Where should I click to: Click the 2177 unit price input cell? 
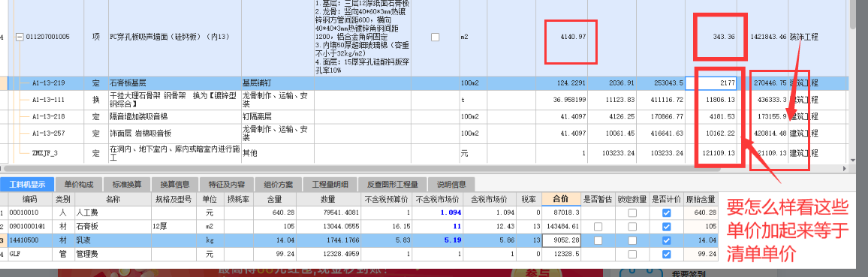tap(711, 83)
